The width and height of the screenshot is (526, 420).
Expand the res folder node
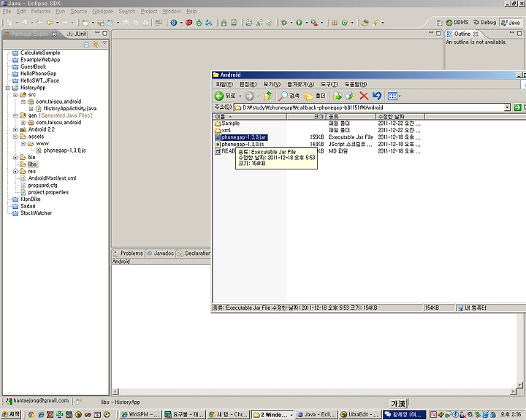15,172
